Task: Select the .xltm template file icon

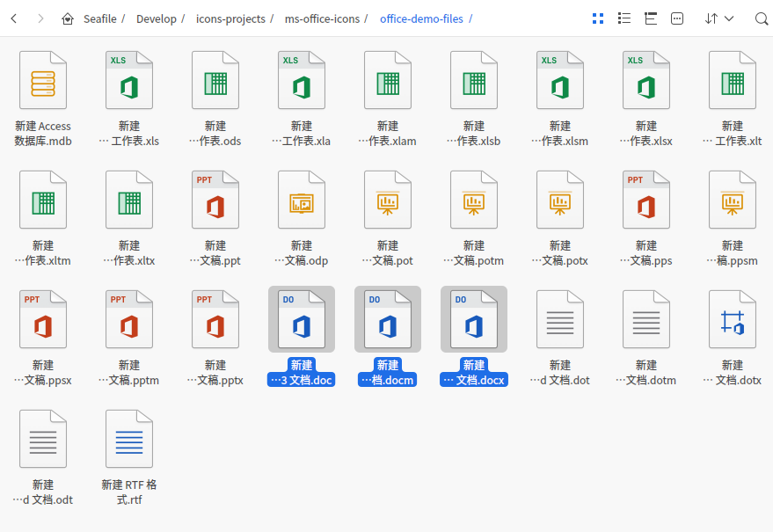Action: 43,200
